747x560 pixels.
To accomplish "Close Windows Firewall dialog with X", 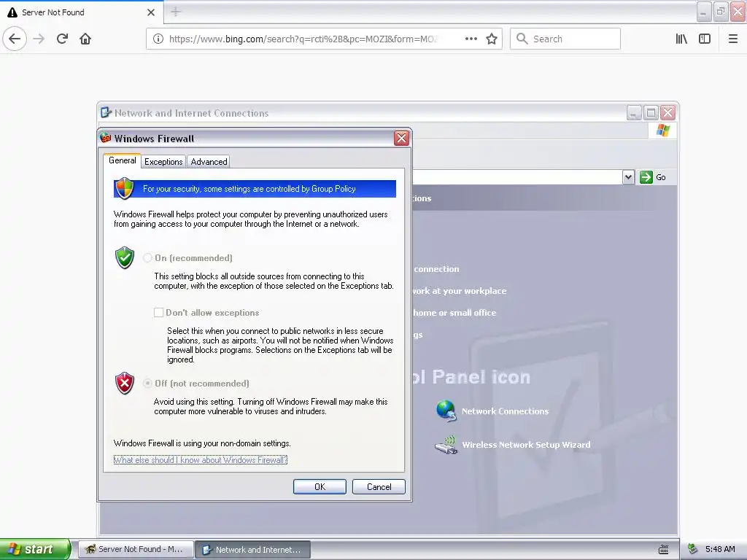I will pos(401,138).
